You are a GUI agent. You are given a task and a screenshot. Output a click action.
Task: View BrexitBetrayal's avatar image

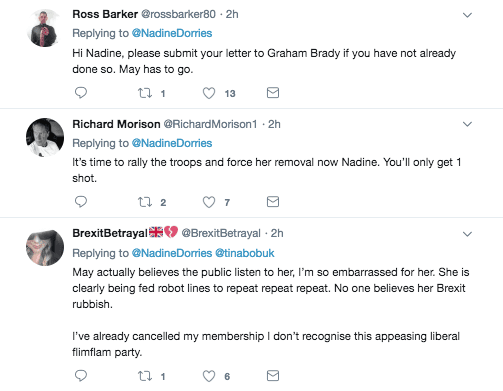[45, 247]
